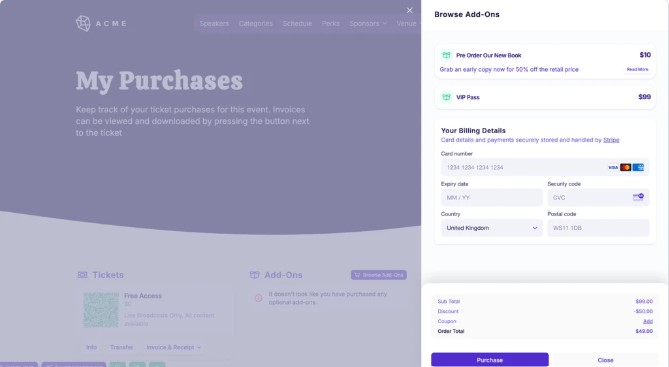Close the panel with the X icon

410,10
